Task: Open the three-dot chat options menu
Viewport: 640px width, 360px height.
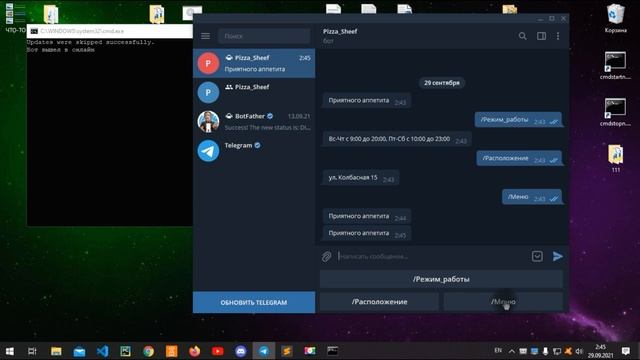Action: click(558, 36)
